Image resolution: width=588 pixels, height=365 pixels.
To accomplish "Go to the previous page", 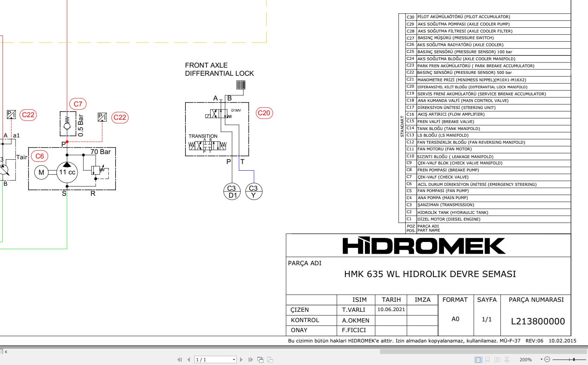I will [189, 359].
